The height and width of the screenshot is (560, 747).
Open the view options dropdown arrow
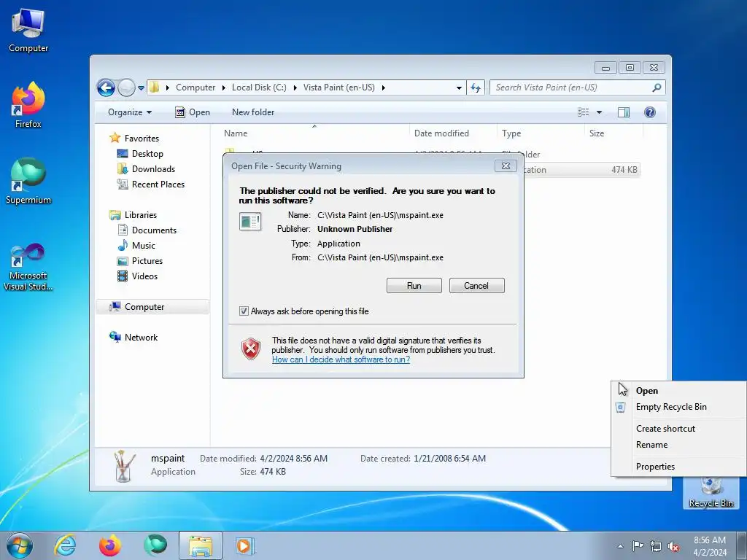pyautogui.click(x=600, y=112)
